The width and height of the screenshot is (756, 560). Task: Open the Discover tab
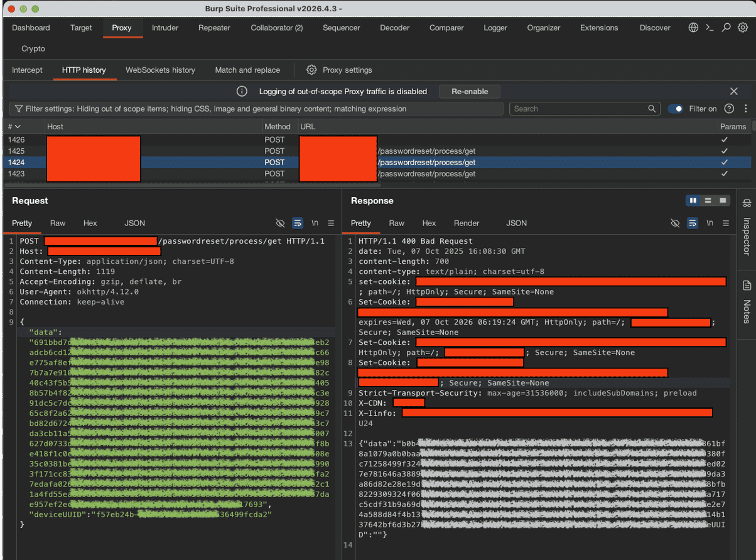click(655, 28)
